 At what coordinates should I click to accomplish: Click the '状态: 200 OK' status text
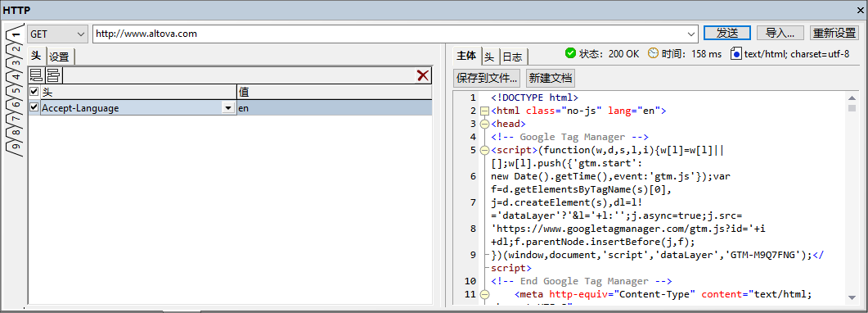coord(609,54)
